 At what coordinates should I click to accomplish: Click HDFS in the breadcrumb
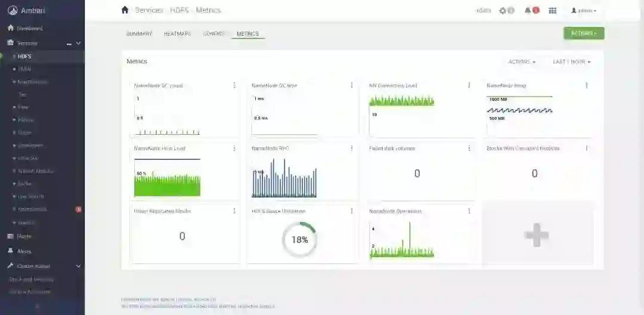(x=179, y=10)
